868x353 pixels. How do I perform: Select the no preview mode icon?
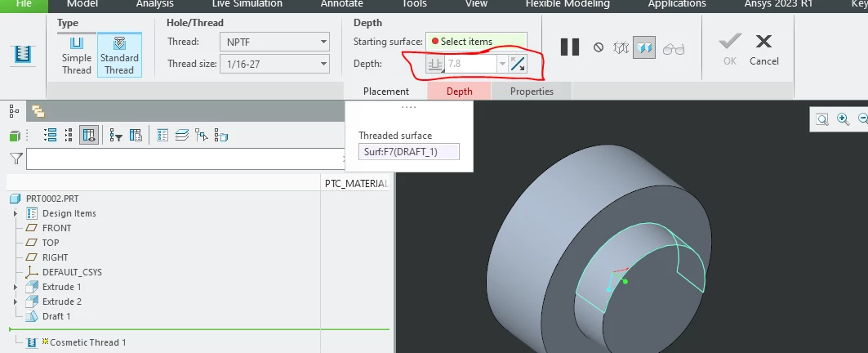click(x=599, y=47)
